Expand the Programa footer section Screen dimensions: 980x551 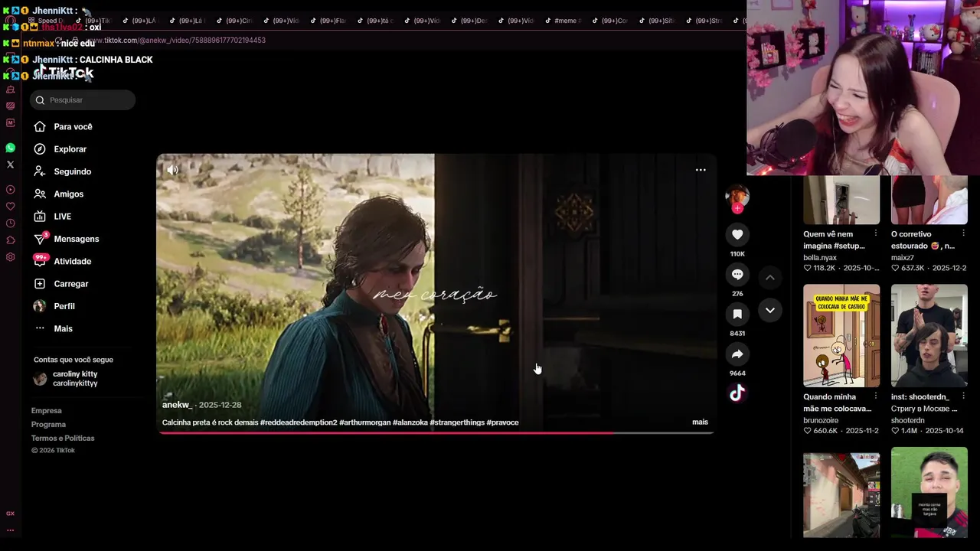[x=48, y=425]
